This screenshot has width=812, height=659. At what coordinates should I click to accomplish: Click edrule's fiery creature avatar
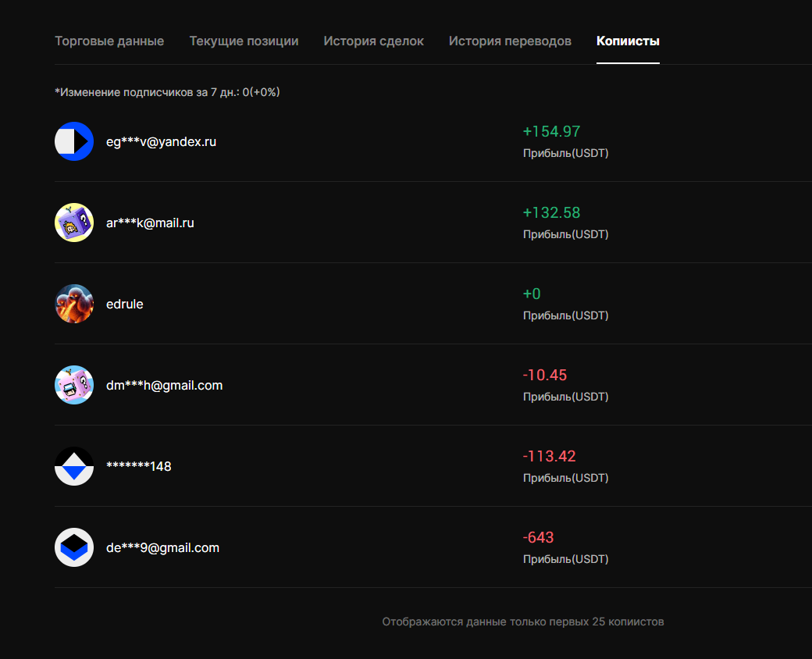tap(74, 304)
